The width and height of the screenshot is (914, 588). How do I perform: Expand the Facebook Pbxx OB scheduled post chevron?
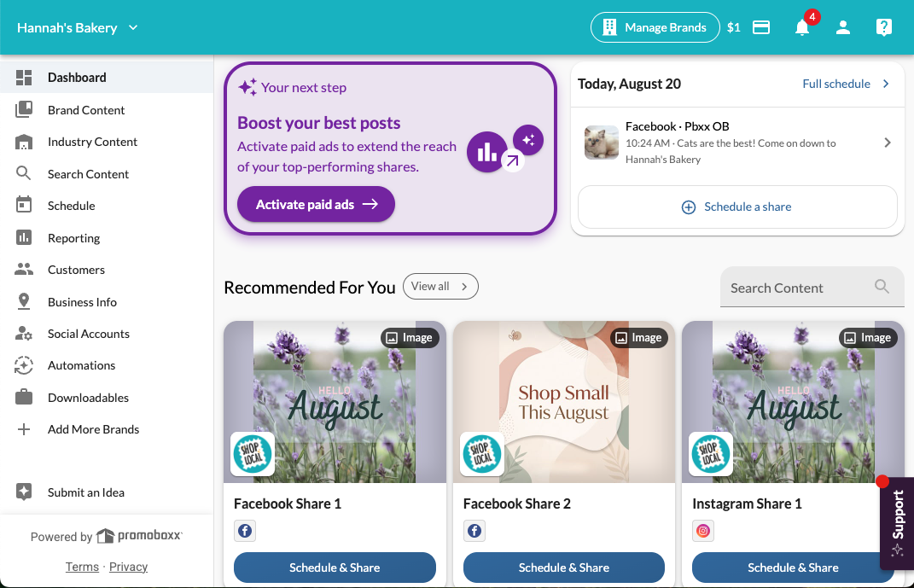(888, 143)
